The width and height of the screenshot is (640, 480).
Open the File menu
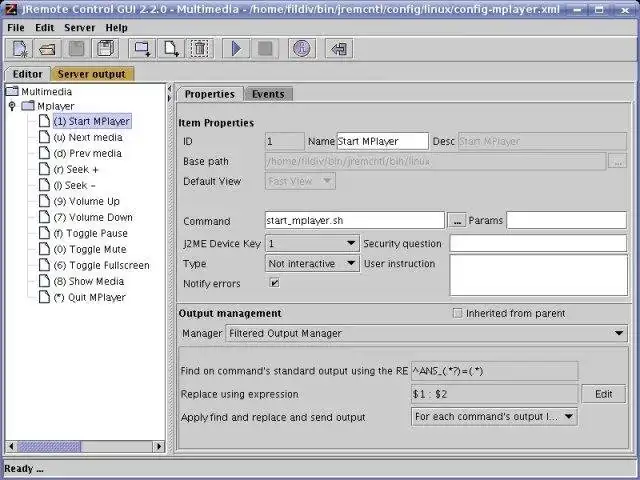click(x=16, y=28)
